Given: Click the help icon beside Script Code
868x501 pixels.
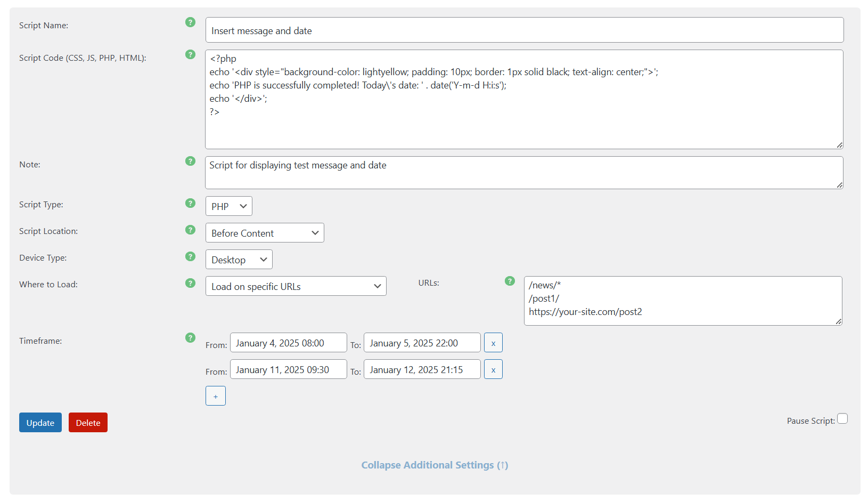Looking at the screenshot, I should [190, 54].
